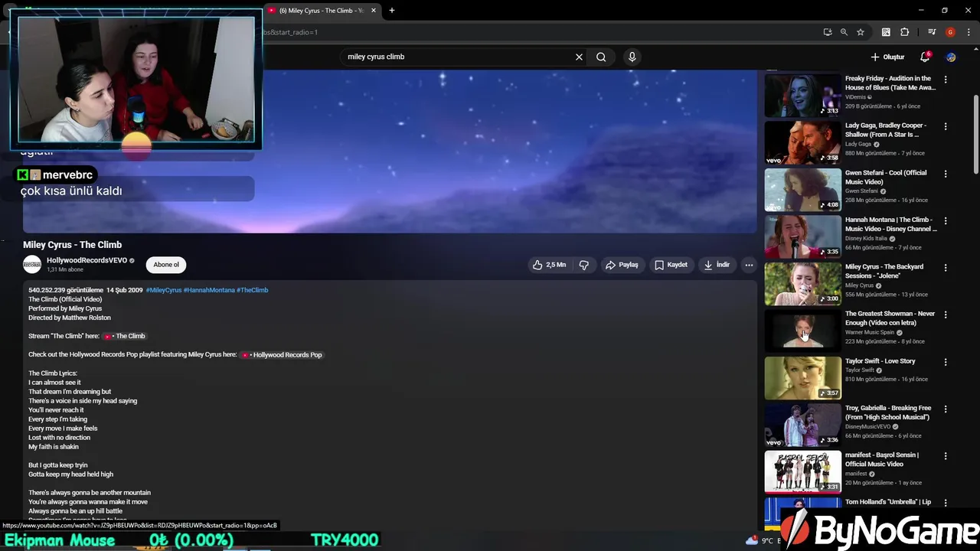Open options for Hannah Montana The Climb video
Image resolution: width=980 pixels, height=551 pixels.
(x=946, y=220)
